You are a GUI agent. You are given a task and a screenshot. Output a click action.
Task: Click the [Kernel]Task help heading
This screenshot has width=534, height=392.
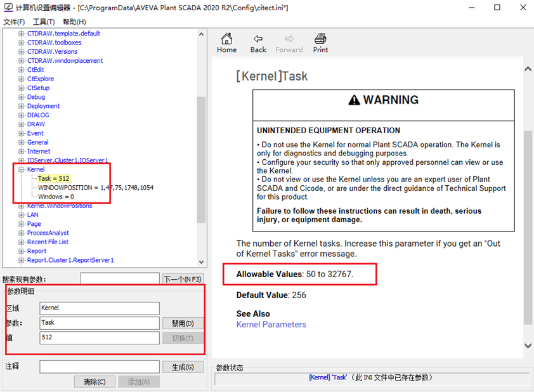(272, 76)
